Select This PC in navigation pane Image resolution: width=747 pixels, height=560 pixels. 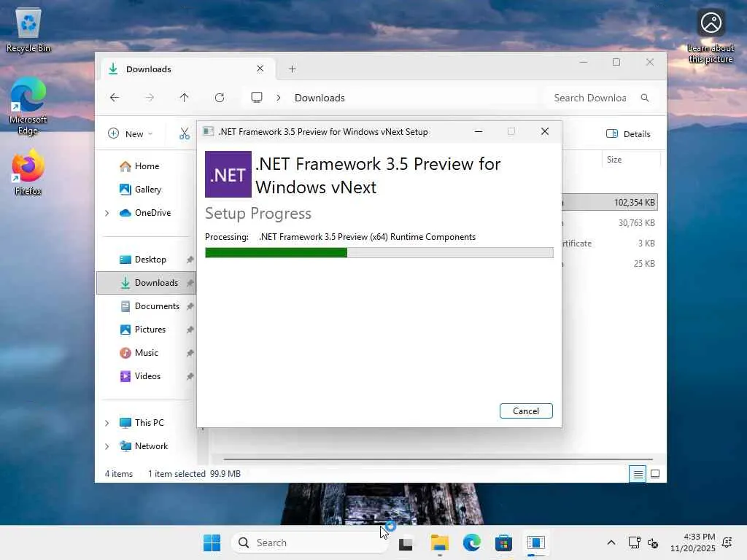(149, 423)
